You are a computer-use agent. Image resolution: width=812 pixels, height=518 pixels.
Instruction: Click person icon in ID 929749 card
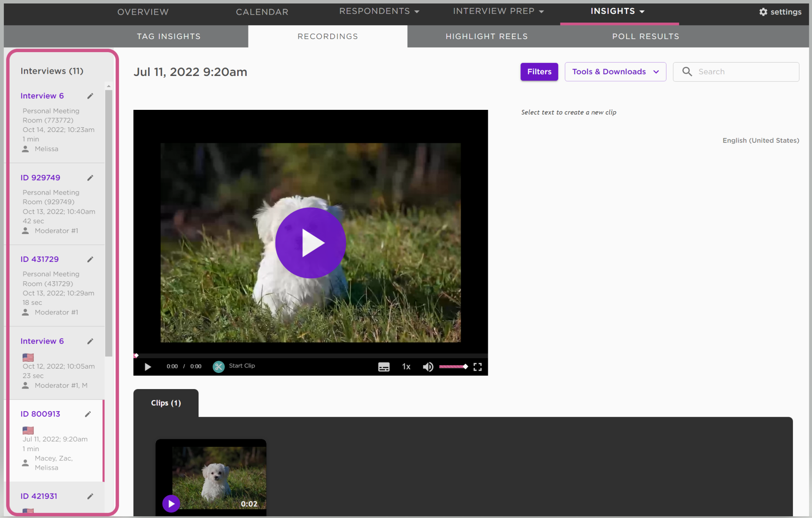(x=26, y=231)
